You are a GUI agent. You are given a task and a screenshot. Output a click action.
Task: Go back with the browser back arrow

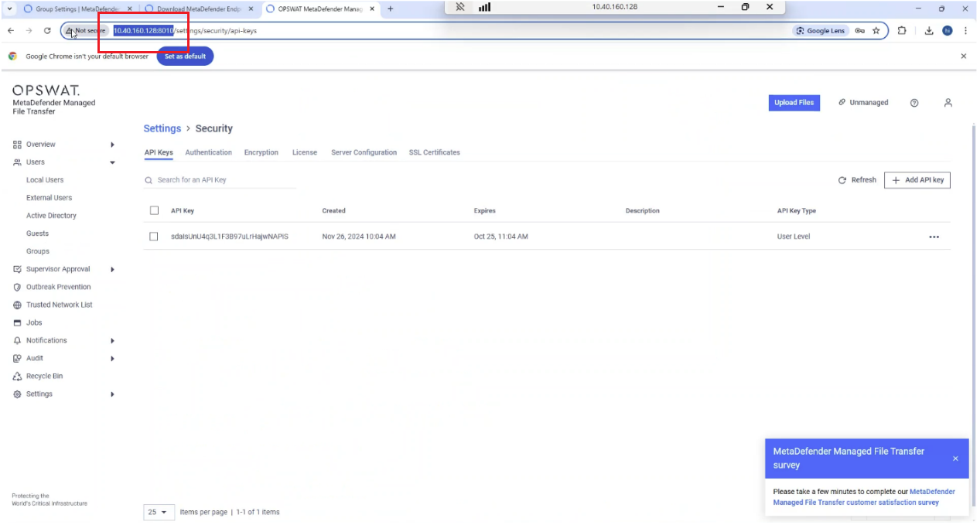click(x=11, y=31)
